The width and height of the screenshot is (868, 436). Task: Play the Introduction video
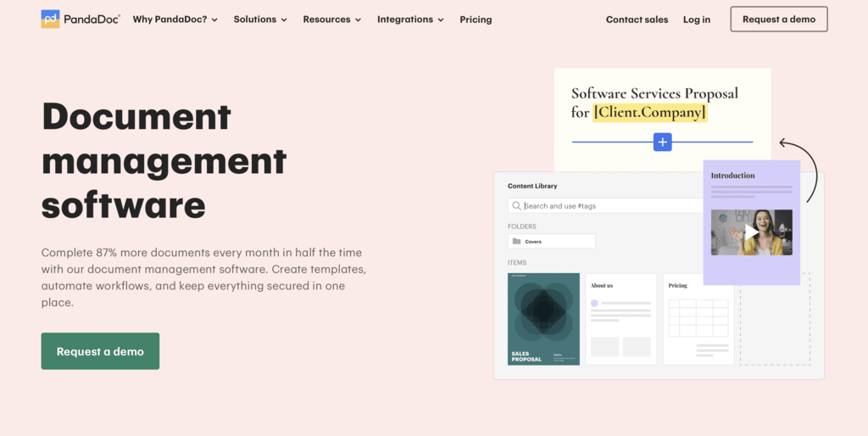pyautogui.click(x=751, y=232)
